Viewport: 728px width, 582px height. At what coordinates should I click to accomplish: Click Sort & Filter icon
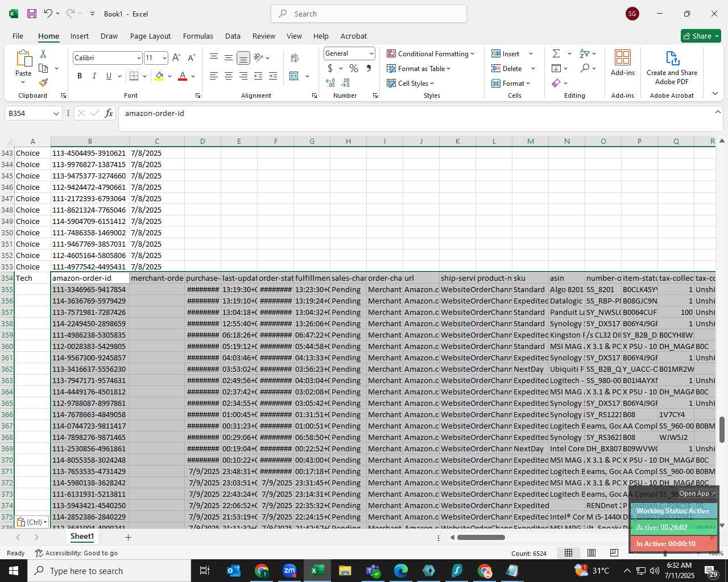coord(585,53)
